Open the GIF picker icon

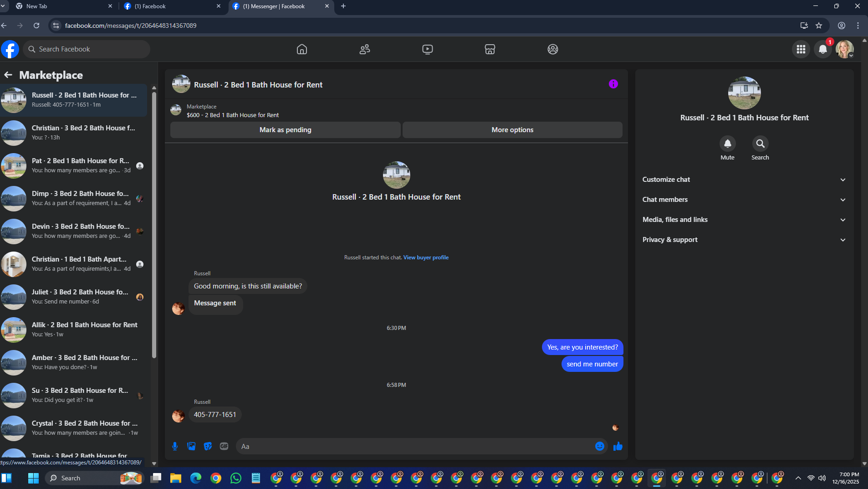224,446
